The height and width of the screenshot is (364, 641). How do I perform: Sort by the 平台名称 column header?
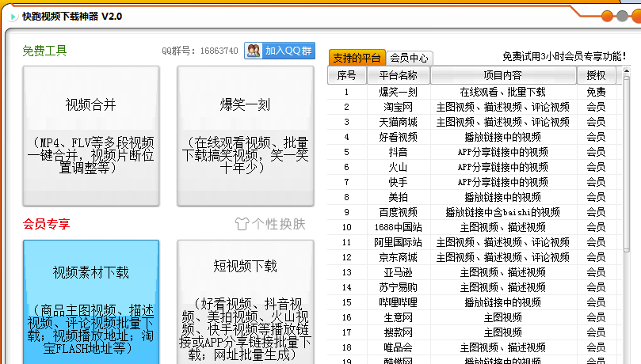pos(399,75)
